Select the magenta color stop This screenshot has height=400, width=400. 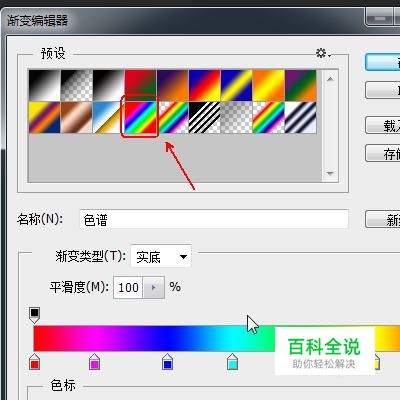(95, 362)
